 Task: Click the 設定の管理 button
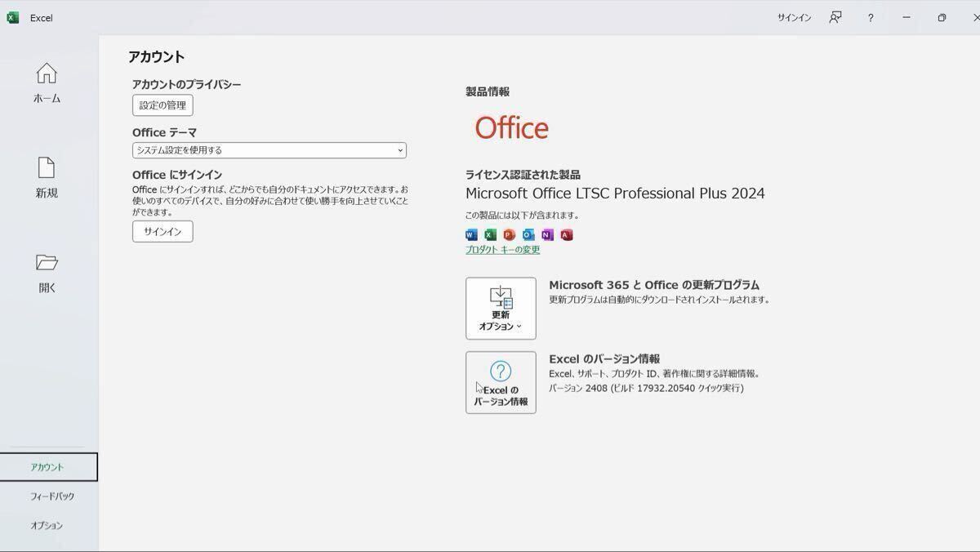pos(163,105)
